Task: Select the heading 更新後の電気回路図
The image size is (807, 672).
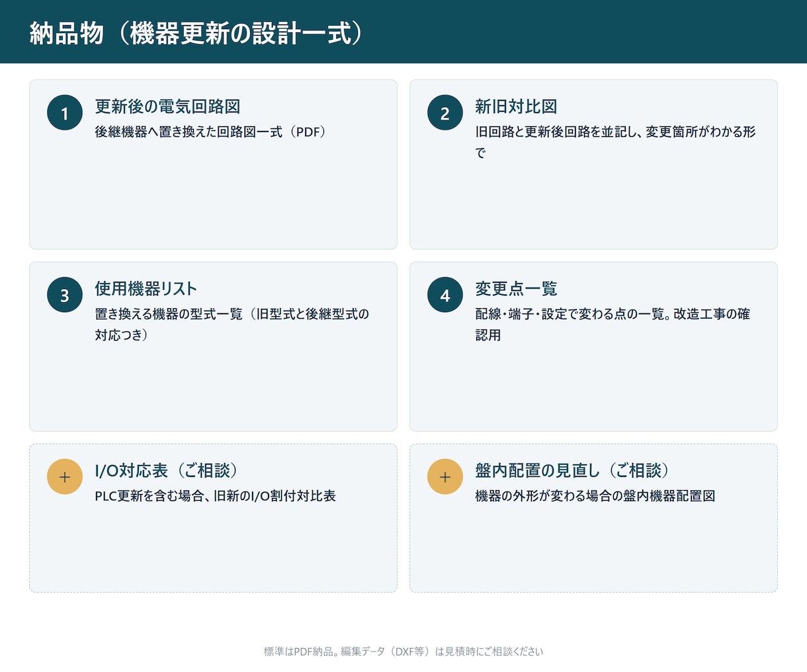Action: pos(167,106)
